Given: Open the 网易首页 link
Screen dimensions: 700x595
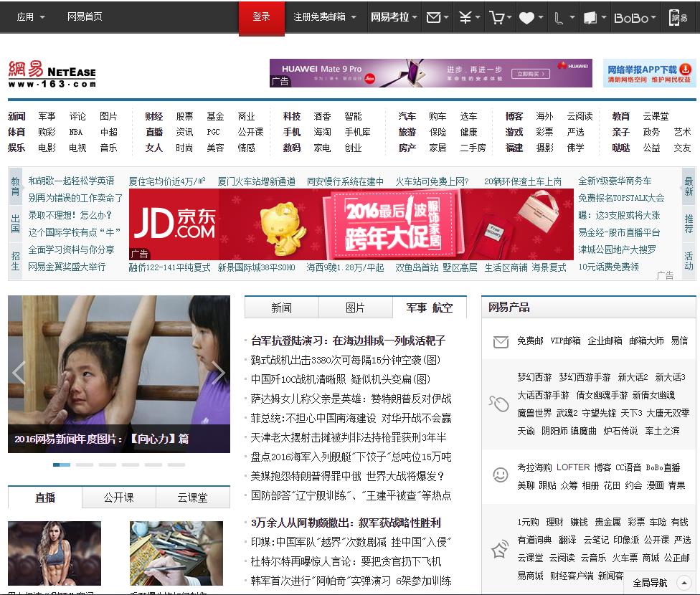Looking at the screenshot, I should 85,17.
